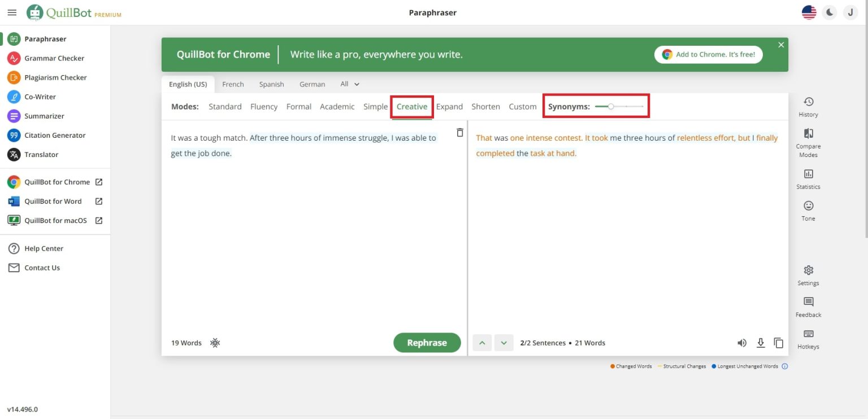The height and width of the screenshot is (419, 868).
Task: Open Compare Modes panel
Action: pos(808,141)
